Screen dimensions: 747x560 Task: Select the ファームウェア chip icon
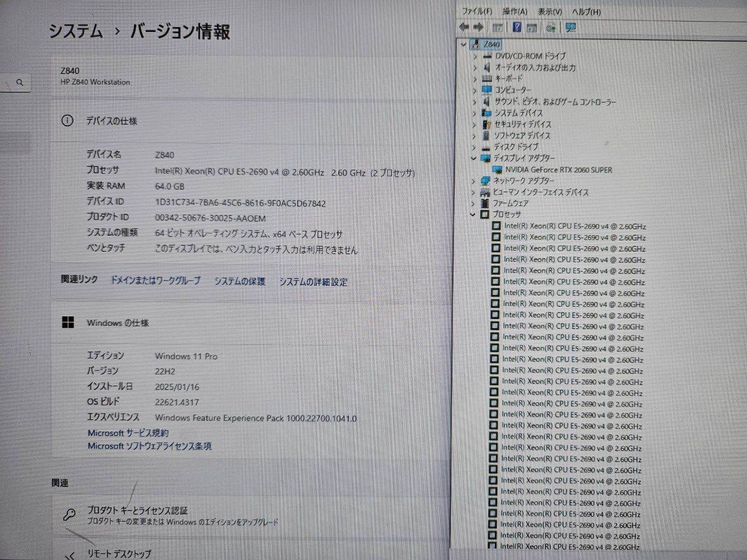point(484,203)
